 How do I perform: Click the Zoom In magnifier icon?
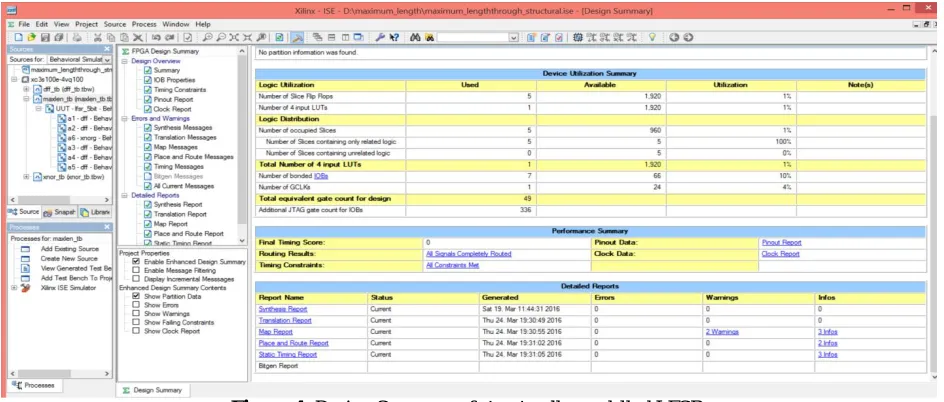click(207, 37)
